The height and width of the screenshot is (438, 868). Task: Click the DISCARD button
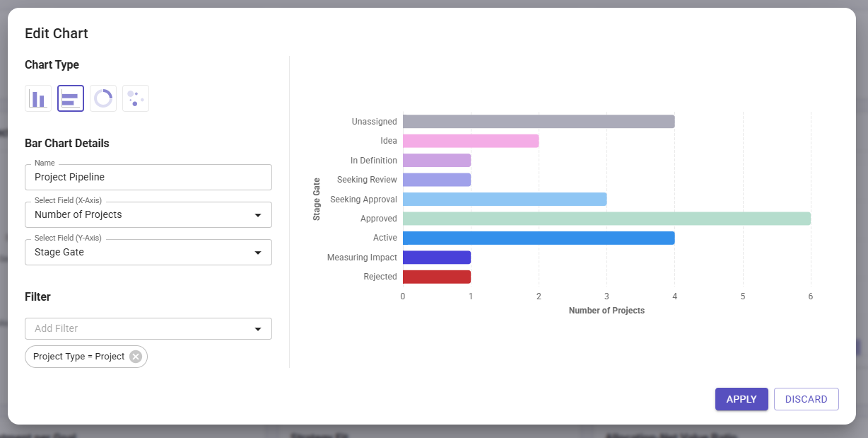pos(807,399)
